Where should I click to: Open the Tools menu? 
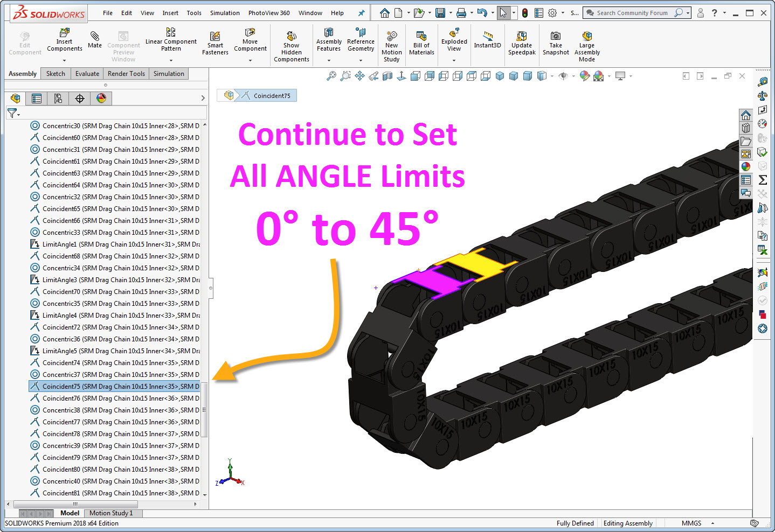coord(194,13)
